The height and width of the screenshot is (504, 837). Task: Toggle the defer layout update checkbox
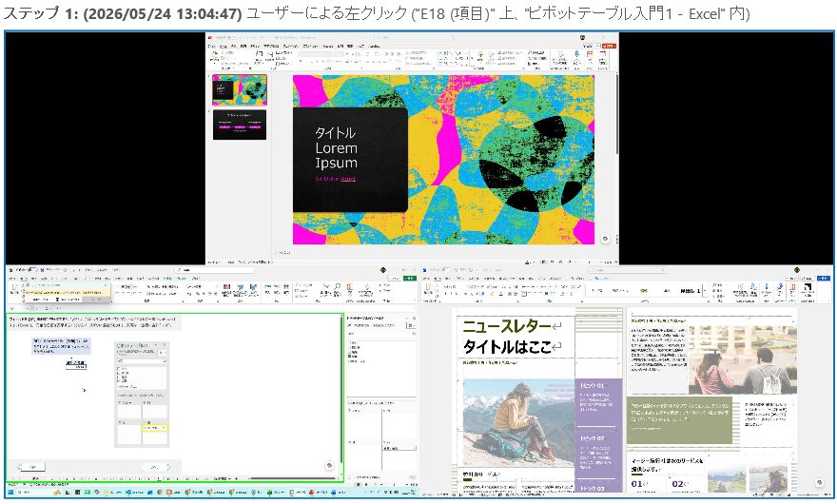[x=350, y=477]
